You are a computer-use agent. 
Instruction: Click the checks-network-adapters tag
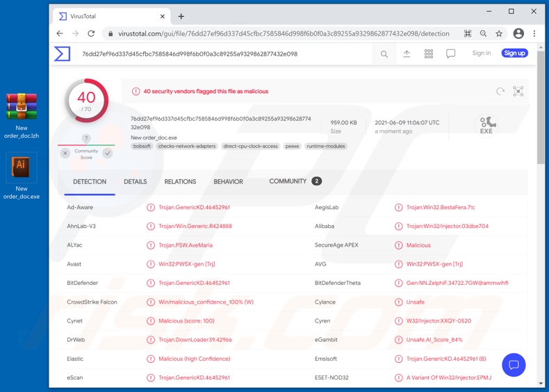coord(187,146)
